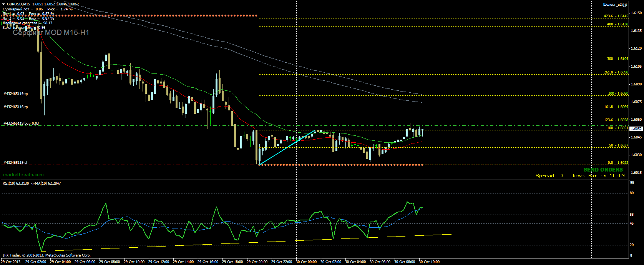The image size is (644, 265).
Task: Click the '30 Oct 10:00' time axis label
Action: (x=429, y=262)
